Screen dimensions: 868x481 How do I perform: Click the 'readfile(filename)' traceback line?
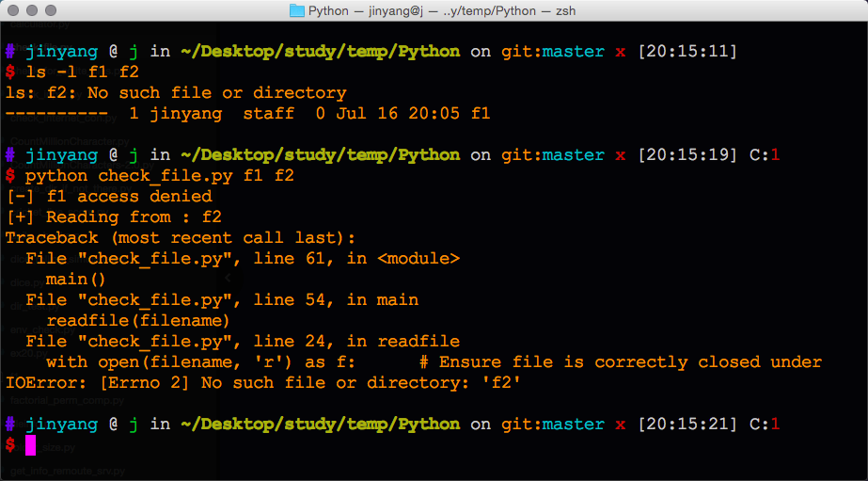coord(138,321)
